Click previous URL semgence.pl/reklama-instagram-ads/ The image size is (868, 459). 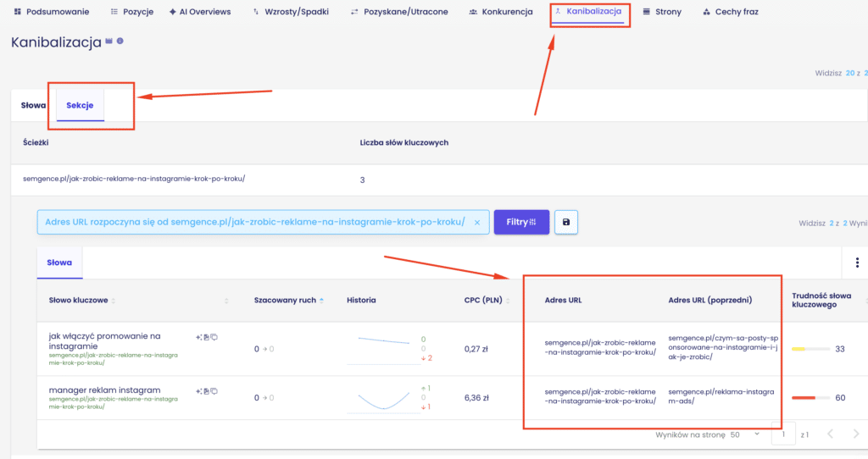721,396
